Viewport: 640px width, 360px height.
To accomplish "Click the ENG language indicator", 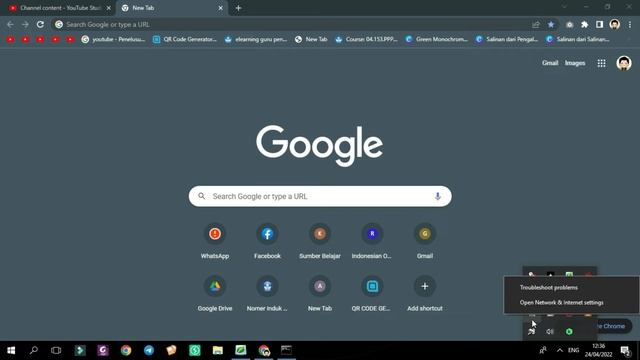I will [x=573, y=350].
